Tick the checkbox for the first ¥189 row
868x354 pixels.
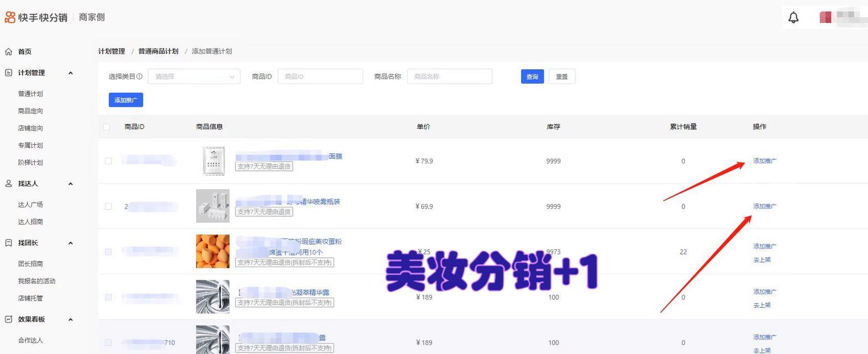click(108, 297)
